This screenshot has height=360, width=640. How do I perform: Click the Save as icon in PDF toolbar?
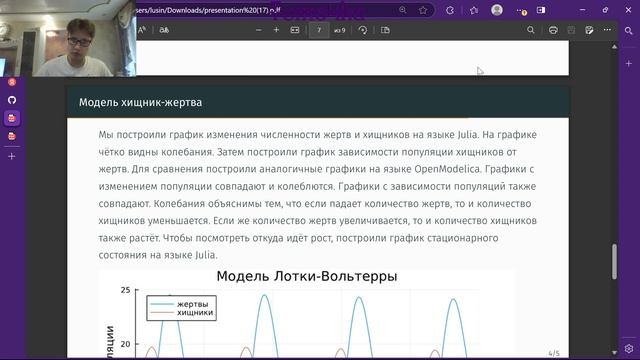[589, 30]
